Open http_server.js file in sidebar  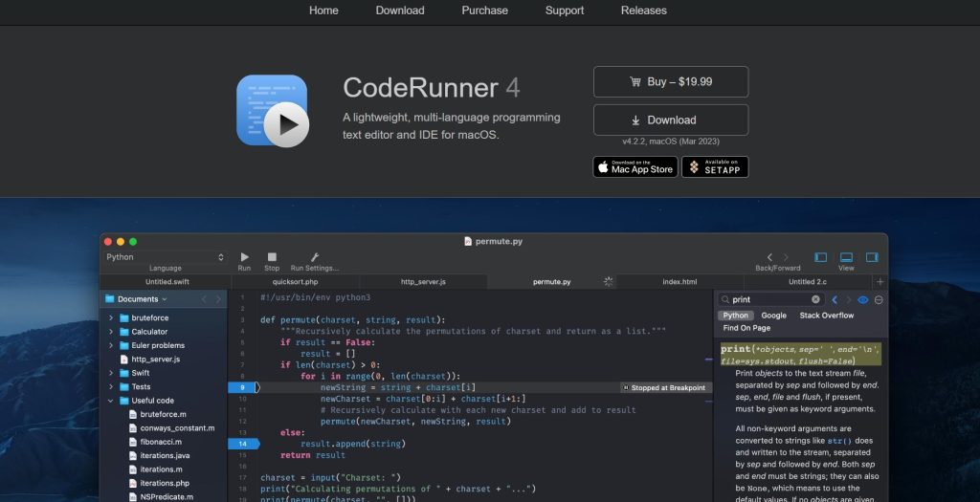coord(155,359)
